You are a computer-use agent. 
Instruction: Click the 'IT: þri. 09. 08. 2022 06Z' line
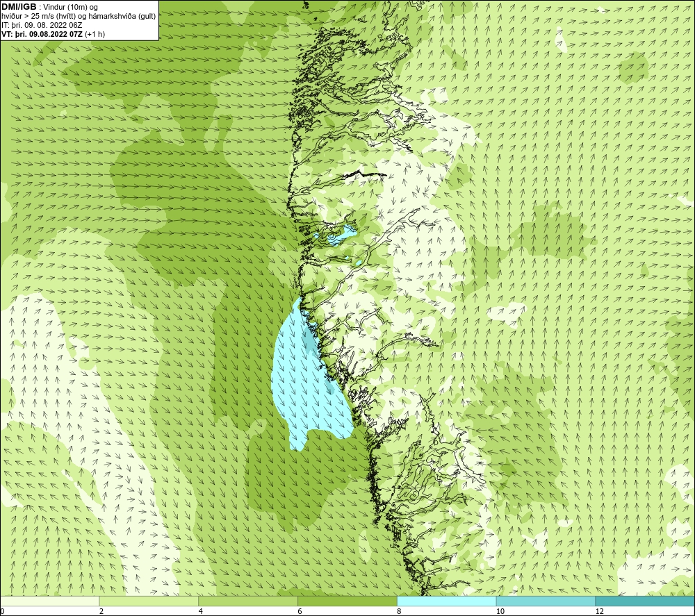tap(42, 25)
